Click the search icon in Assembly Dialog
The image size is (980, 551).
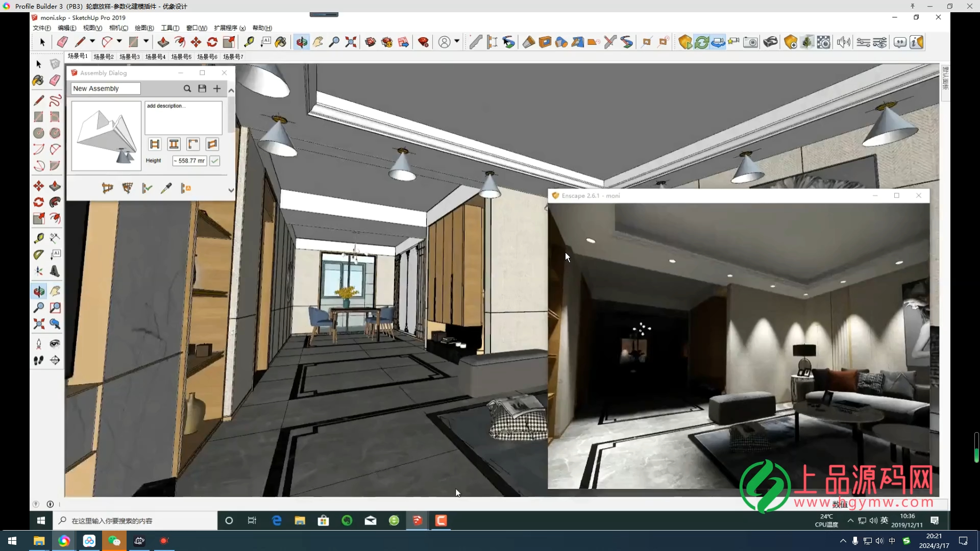coord(187,88)
